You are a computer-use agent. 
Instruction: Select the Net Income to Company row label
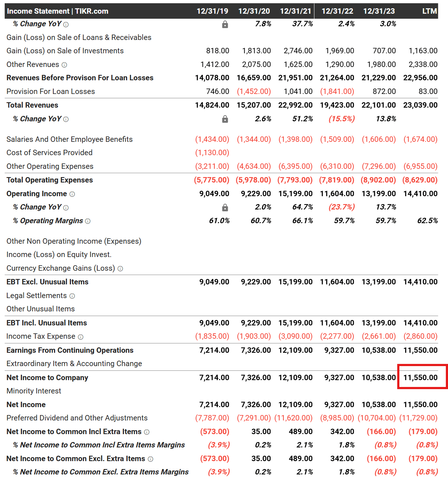[47, 378]
